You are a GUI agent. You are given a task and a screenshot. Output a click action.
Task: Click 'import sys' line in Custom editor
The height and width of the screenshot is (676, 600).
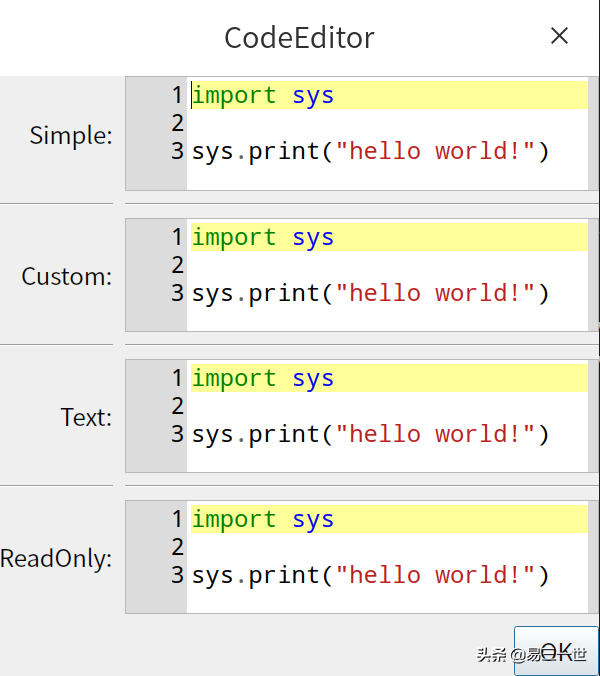pyautogui.click(x=263, y=238)
